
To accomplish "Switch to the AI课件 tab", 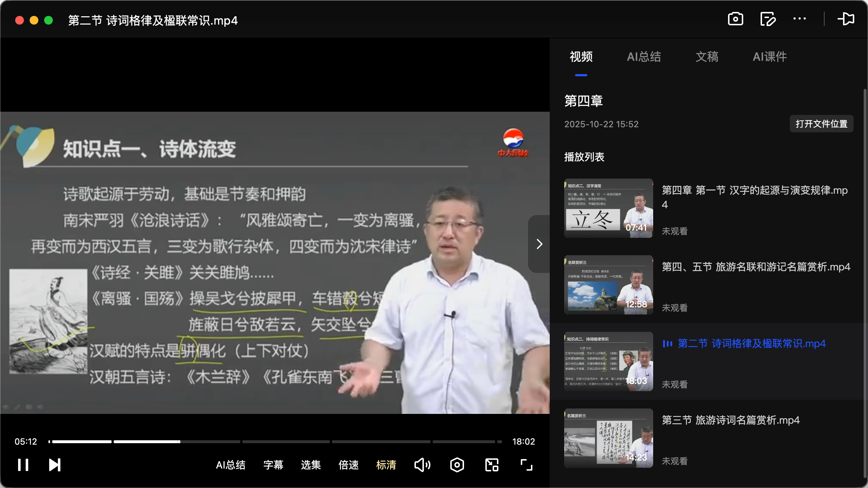I will coord(770,57).
